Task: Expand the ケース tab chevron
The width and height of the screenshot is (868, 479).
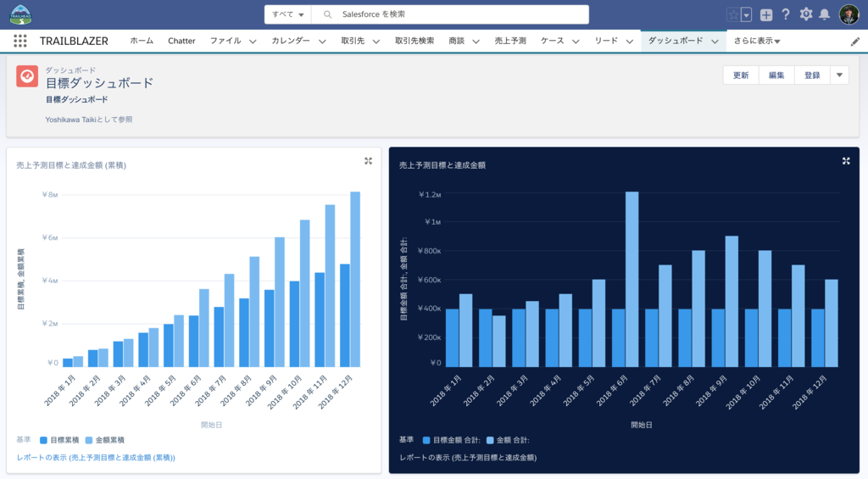Action: (576, 42)
